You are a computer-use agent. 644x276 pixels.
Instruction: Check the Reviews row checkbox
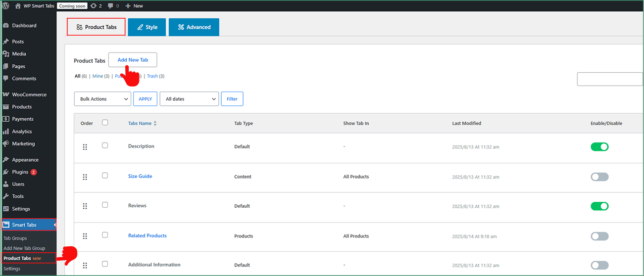[105, 205]
